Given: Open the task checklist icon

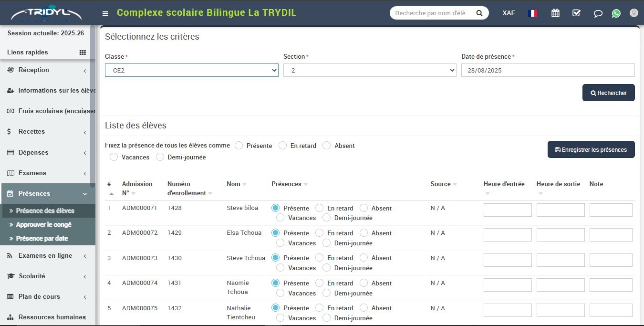Looking at the screenshot, I should [576, 13].
